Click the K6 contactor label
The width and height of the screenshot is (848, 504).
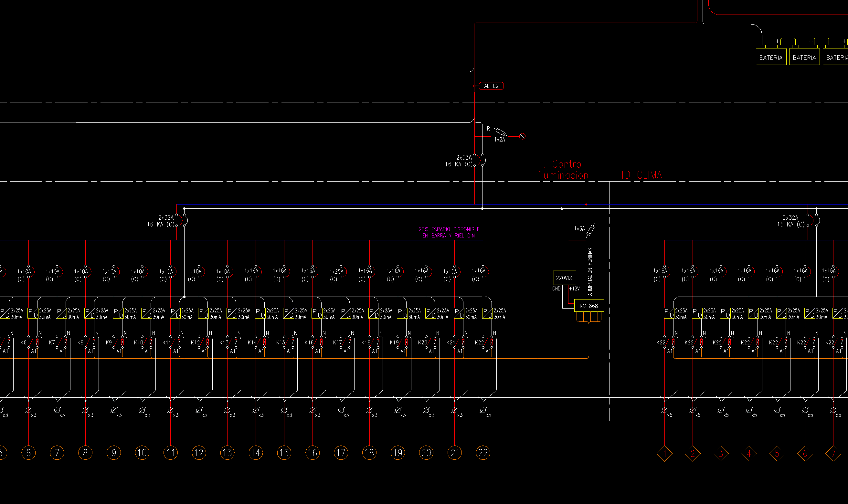24,343
